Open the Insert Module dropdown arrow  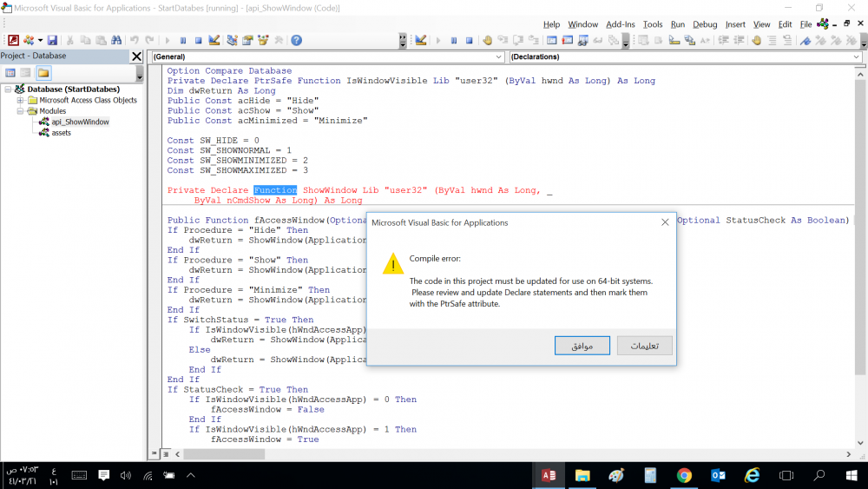(41, 41)
